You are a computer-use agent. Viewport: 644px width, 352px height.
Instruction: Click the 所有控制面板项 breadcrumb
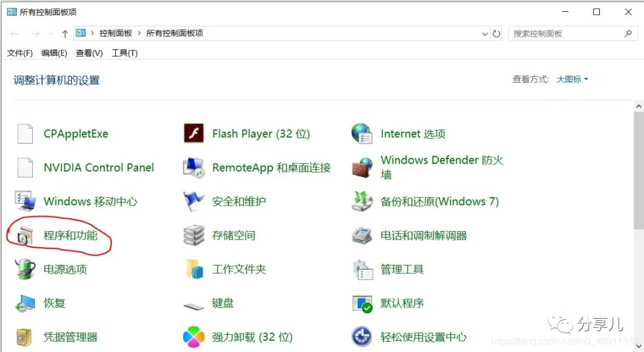click(x=175, y=33)
